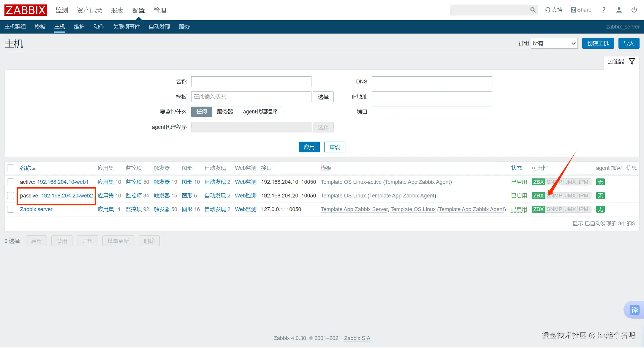The image size is (644, 348).
Task: Open the 监测 top menu
Action: (x=62, y=10)
